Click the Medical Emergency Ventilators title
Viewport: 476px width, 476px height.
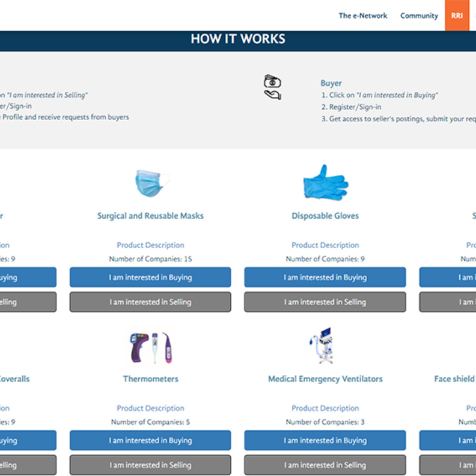click(325, 379)
